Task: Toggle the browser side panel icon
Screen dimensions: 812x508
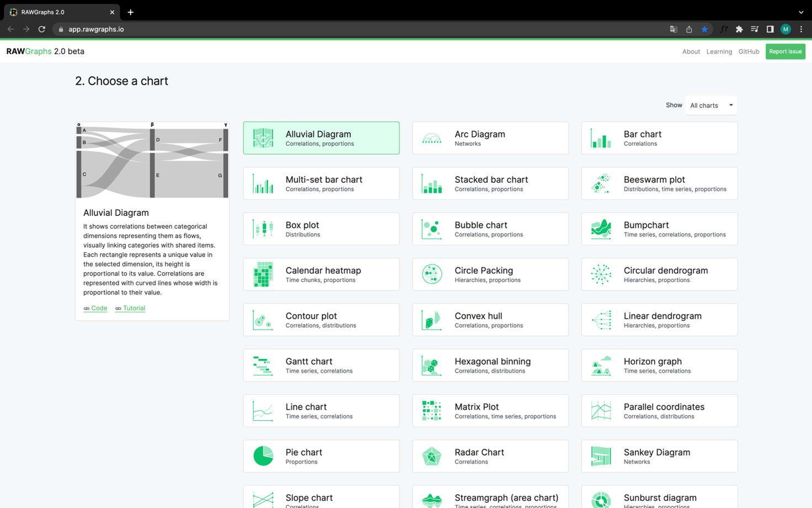Action: [x=770, y=29]
